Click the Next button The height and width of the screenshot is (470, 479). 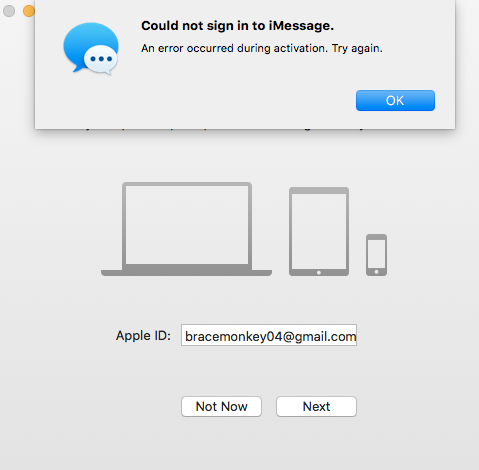click(316, 406)
